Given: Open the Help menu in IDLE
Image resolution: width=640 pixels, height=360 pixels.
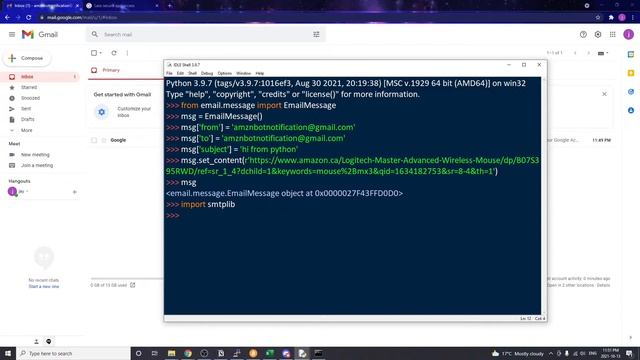Looking at the screenshot, I should 260,73.
